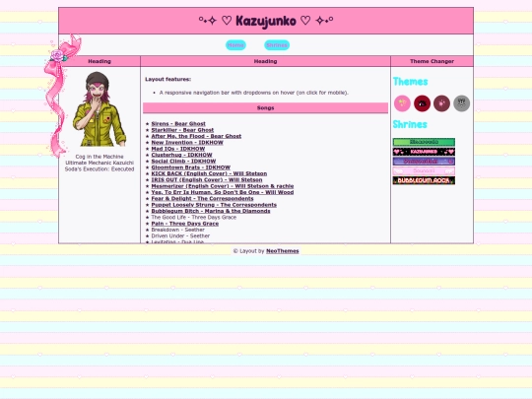The image size is (532, 399).
Task: Open the light pink Sounomi shrine banner
Action: (424, 171)
